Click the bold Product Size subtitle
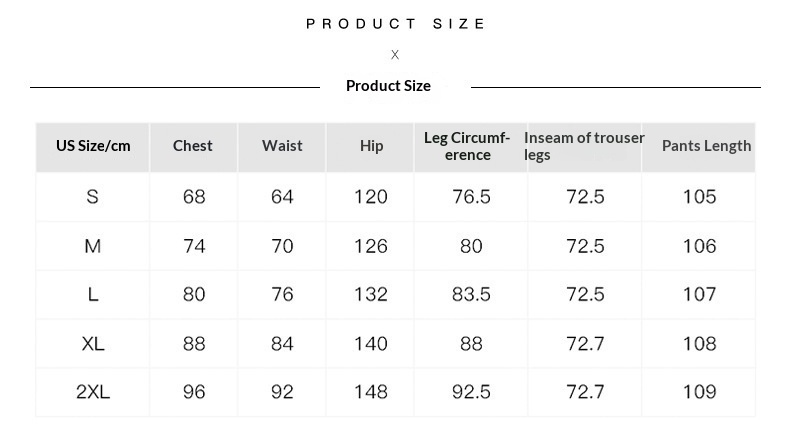The height and width of the screenshot is (441, 790). click(388, 86)
